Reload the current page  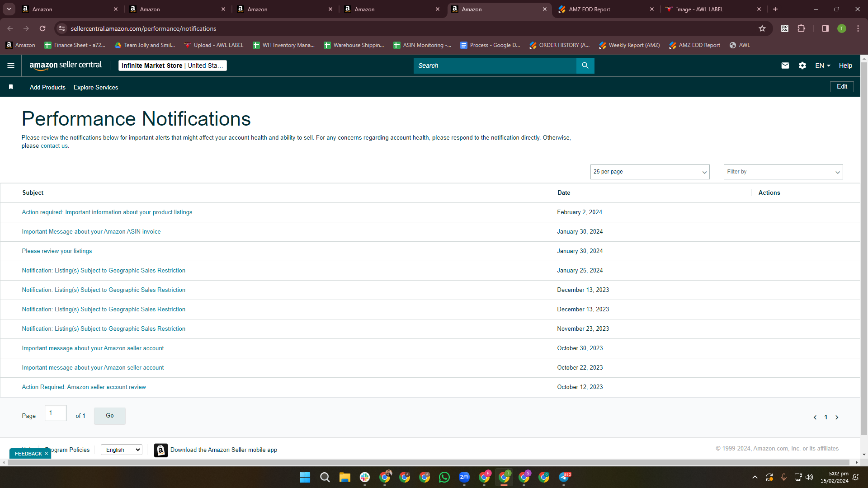coord(42,28)
